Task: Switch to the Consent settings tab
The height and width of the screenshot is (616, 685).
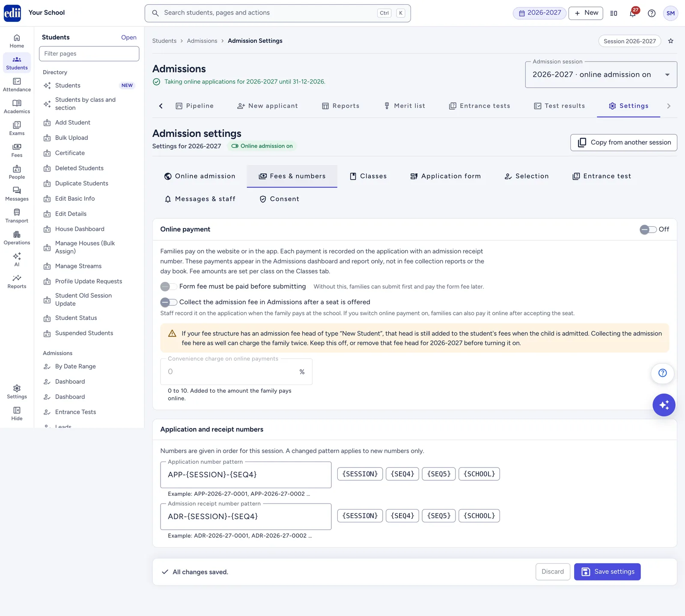Action: (279, 199)
